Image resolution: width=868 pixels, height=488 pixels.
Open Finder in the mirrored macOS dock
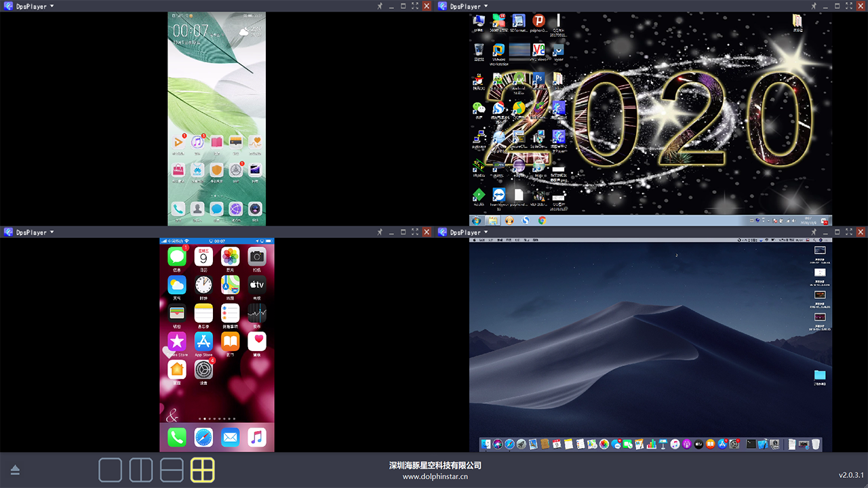486,445
